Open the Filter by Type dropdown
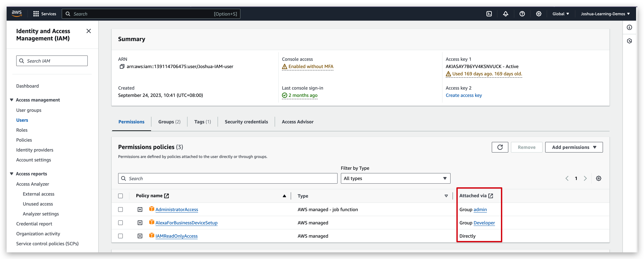Image resolution: width=644 pixels, height=259 pixels. [395, 178]
